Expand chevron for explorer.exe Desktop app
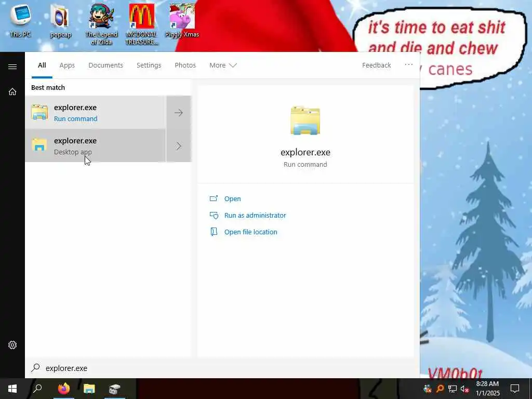Viewport: 532px width, 399px height. pos(179,146)
